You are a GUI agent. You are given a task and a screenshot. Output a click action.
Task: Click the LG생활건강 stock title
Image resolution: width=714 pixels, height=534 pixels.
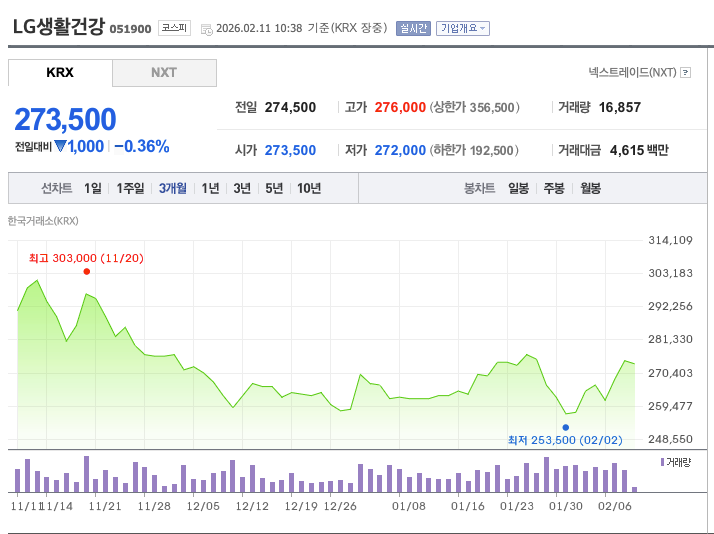point(59,26)
